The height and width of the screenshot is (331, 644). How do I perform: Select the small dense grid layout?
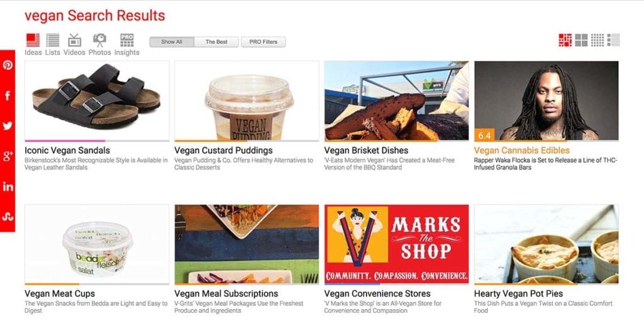coord(597,40)
